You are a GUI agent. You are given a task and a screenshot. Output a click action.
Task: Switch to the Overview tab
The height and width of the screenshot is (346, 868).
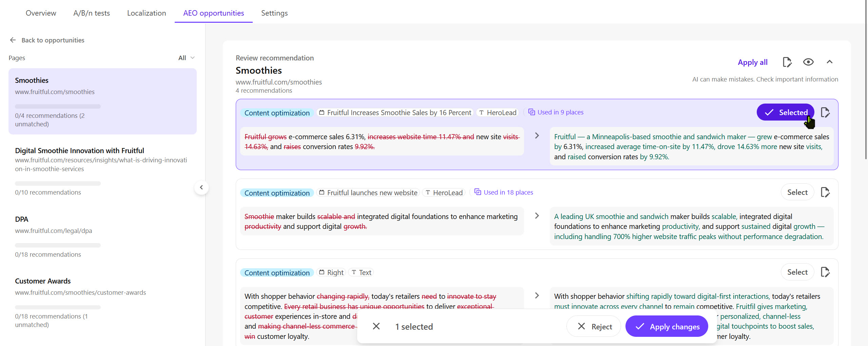(x=41, y=13)
